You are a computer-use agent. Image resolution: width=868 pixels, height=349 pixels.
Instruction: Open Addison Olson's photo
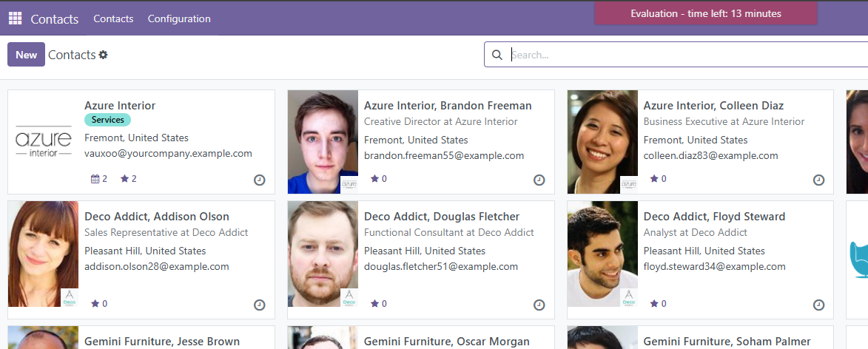pyautogui.click(x=43, y=254)
